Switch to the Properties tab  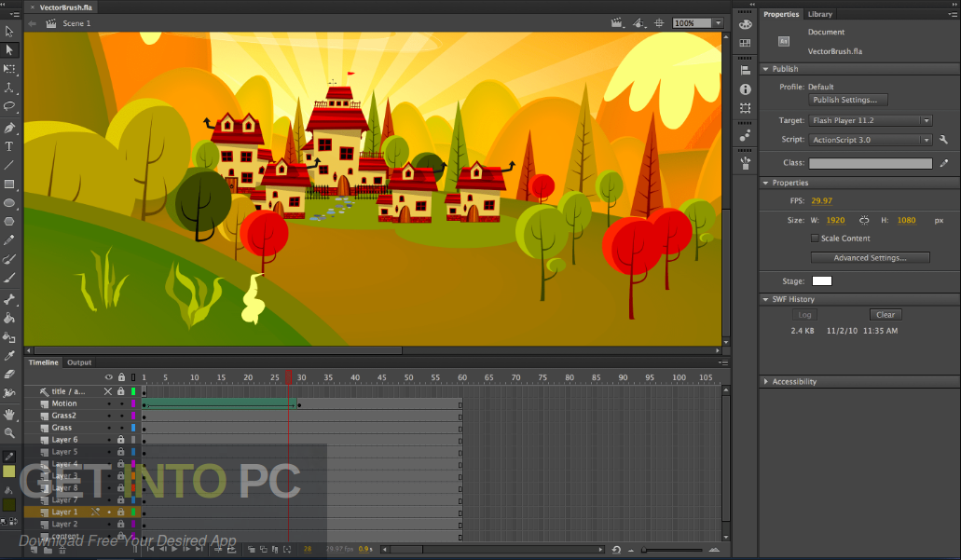tap(781, 14)
